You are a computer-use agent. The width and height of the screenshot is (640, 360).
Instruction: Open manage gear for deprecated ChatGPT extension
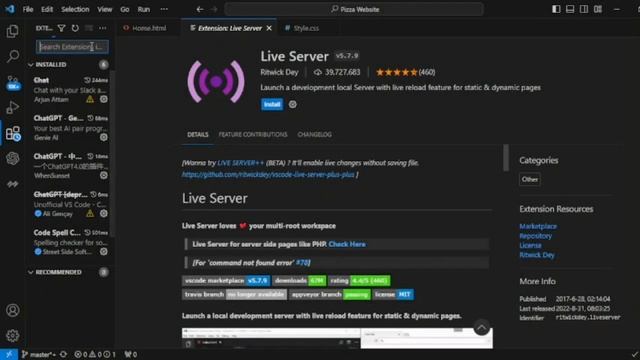(x=104, y=213)
